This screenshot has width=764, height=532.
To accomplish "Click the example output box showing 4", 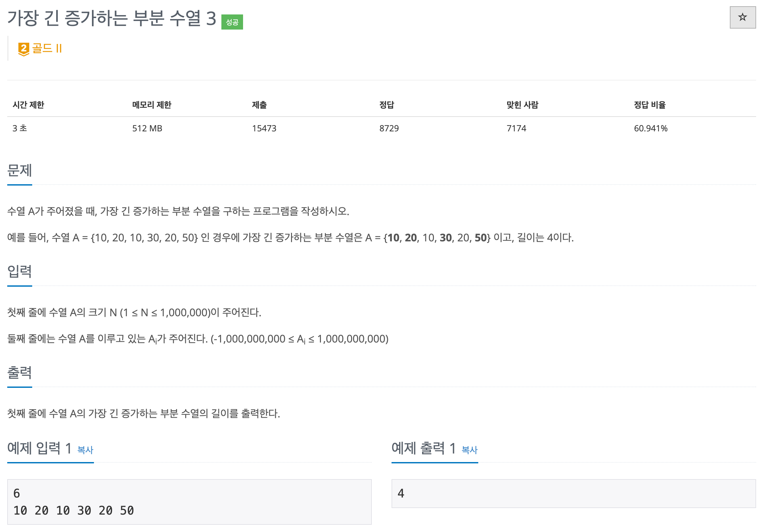I will pyautogui.click(x=573, y=493).
